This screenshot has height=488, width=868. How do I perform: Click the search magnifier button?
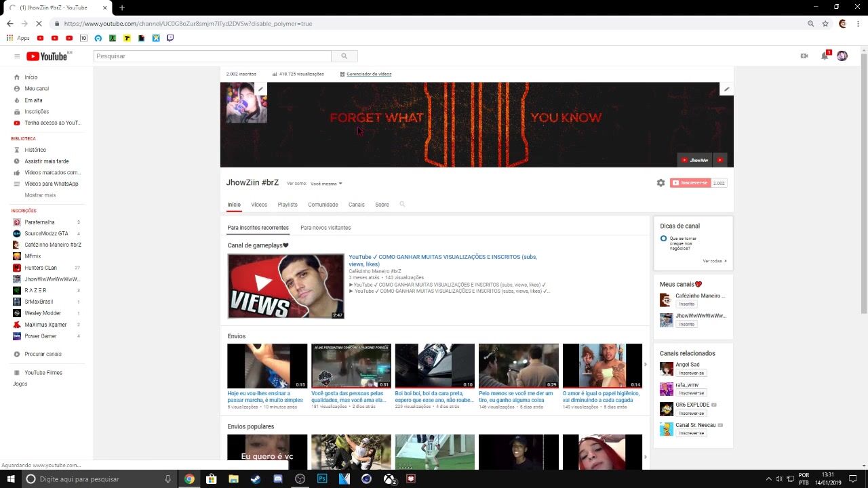click(x=344, y=56)
